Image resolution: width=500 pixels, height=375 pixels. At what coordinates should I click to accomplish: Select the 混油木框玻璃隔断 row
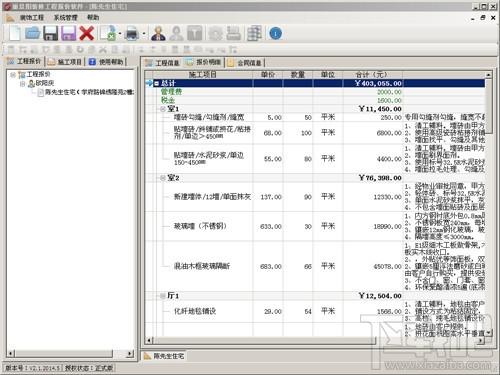(315, 266)
